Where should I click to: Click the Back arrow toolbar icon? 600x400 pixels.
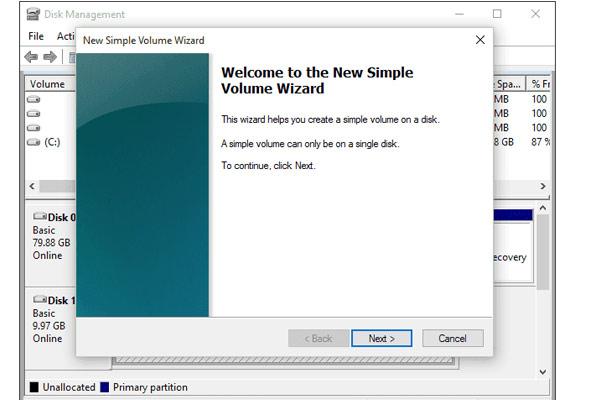[31, 57]
